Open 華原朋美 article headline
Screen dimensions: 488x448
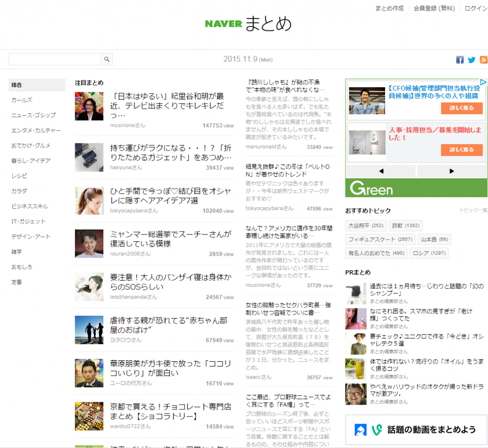(171, 368)
